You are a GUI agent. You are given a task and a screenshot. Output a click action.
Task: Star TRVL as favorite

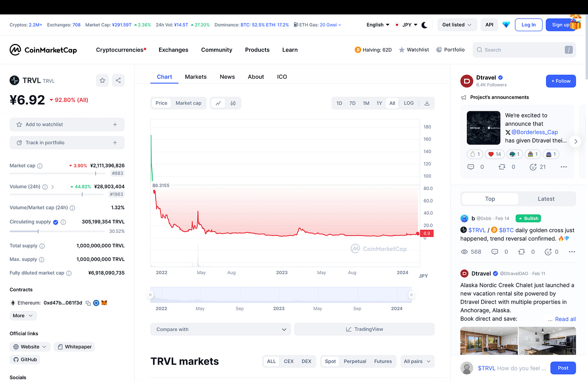point(103,80)
